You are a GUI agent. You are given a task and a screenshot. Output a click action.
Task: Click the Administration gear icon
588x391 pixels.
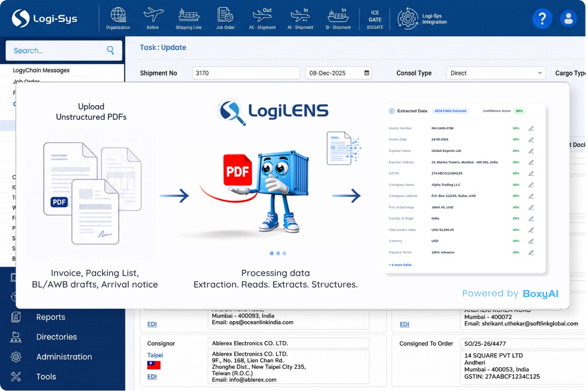click(x=16, y=357)
